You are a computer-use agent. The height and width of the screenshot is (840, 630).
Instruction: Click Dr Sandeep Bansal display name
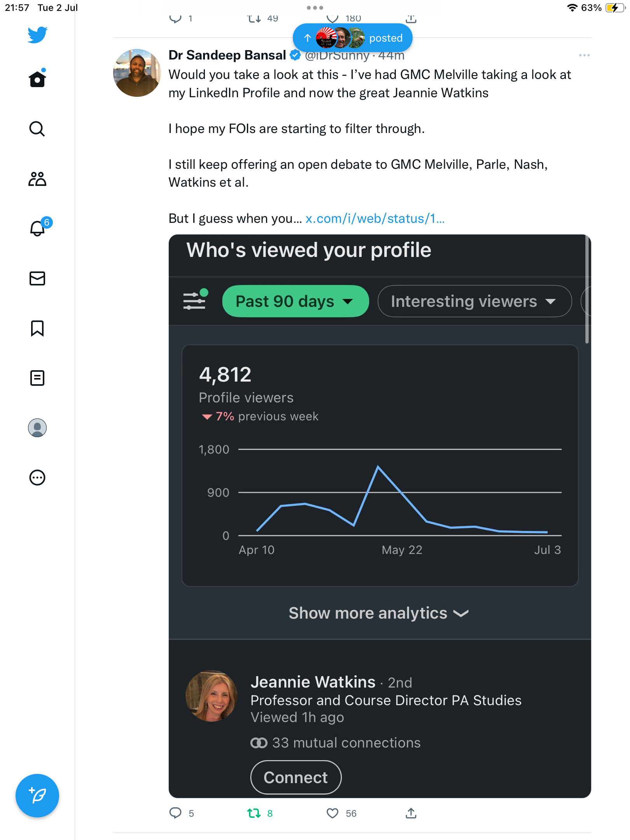(227, 55)
